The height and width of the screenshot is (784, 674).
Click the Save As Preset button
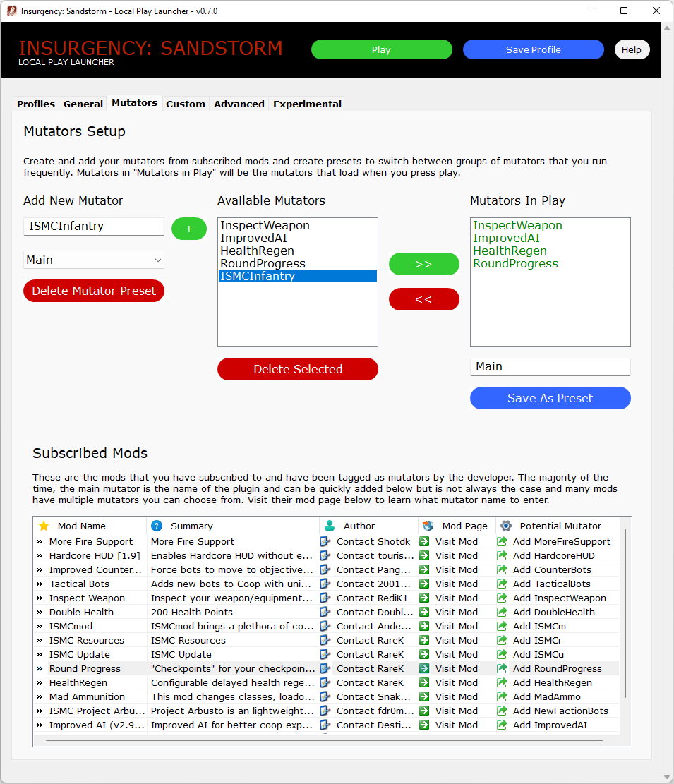[550, 398]
